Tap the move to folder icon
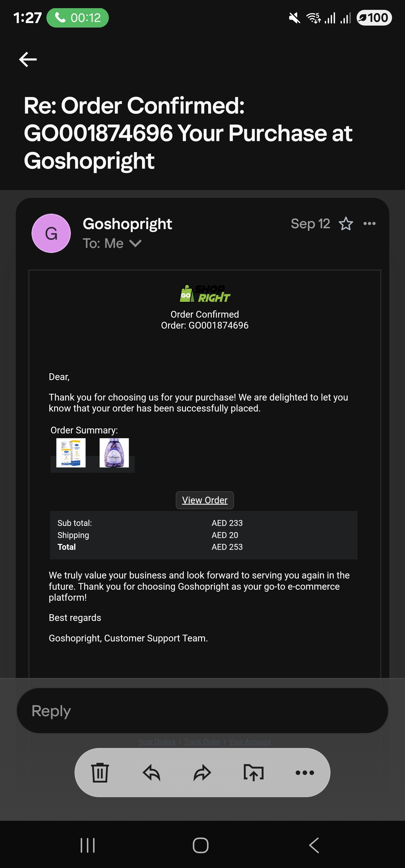 pyautogui.click(x=254, y=773)
